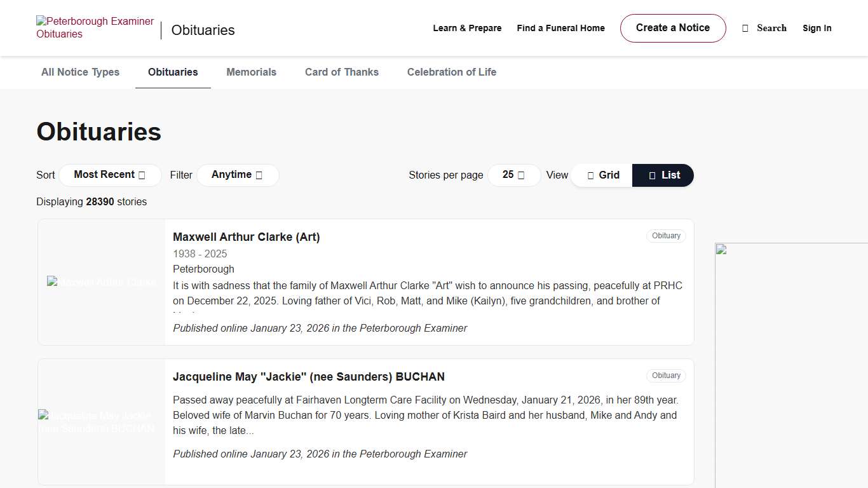Open the Learn & Prepare menu
This screenshot has height=488, width=868.
467,28
